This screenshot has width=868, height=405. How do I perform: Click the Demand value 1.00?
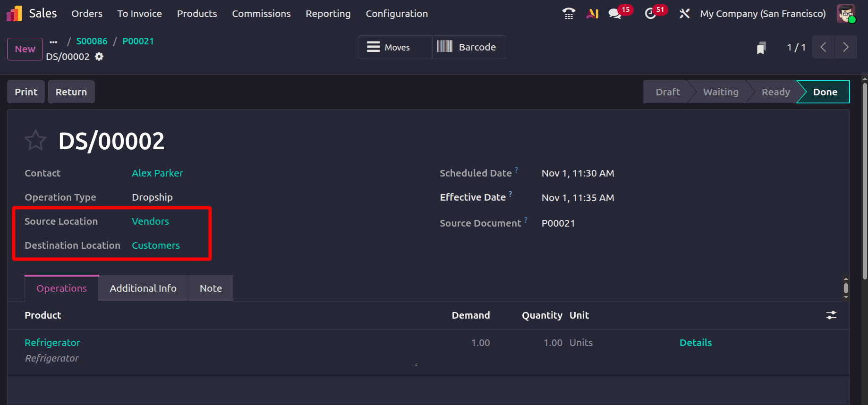click(x=480, y=343)
